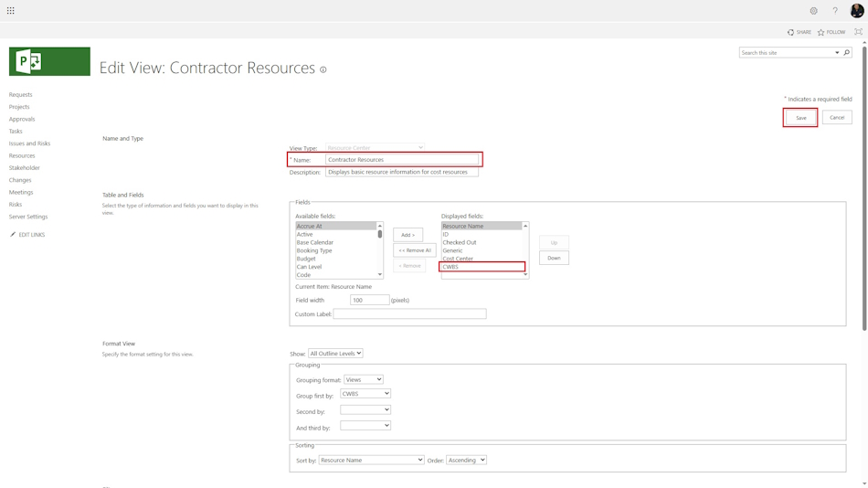Select CWBS in Displayed fields
The width and height of the screenshot is (868, 488).
tap(482, 267)
